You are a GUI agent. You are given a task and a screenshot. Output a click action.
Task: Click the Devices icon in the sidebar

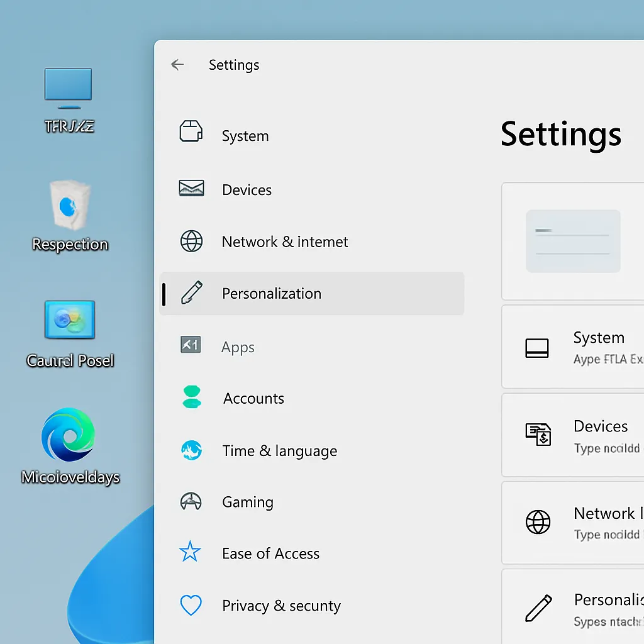(x=191, y=187)
